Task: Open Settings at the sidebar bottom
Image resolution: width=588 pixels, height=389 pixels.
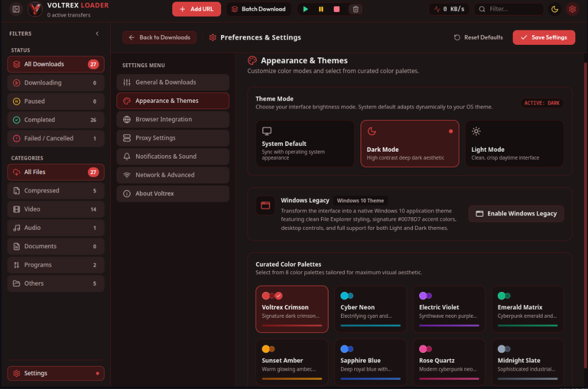Action: (56, 373)
